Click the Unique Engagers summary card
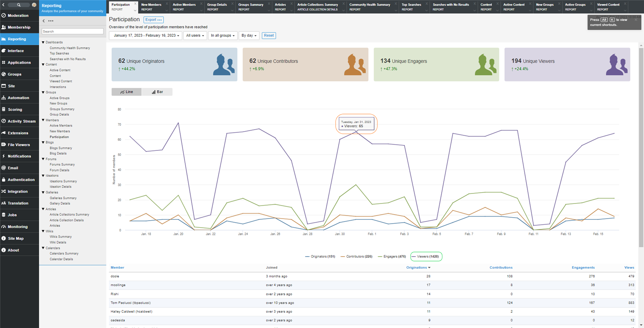 pyautogui.click(x=436, y=64)
